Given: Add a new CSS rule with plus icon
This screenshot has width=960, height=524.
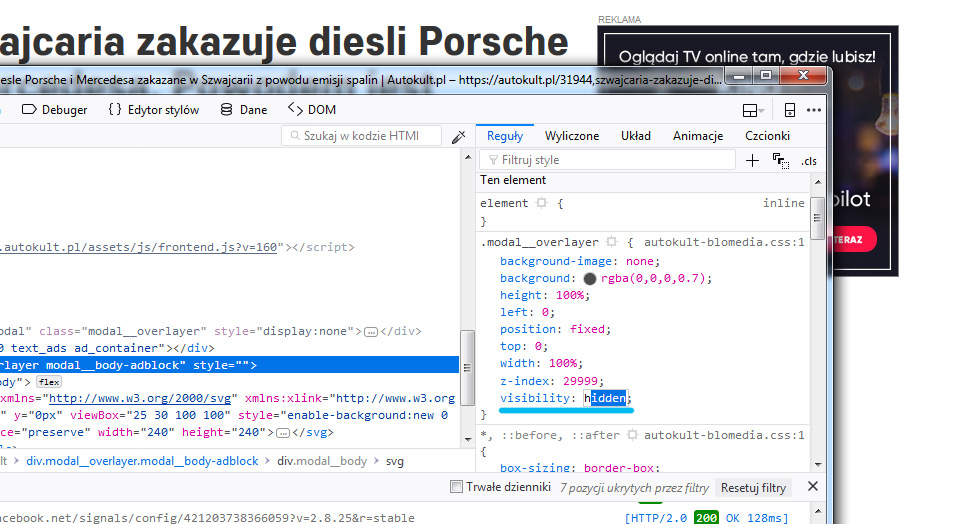Looking at the screenshot, I should 752,161.
